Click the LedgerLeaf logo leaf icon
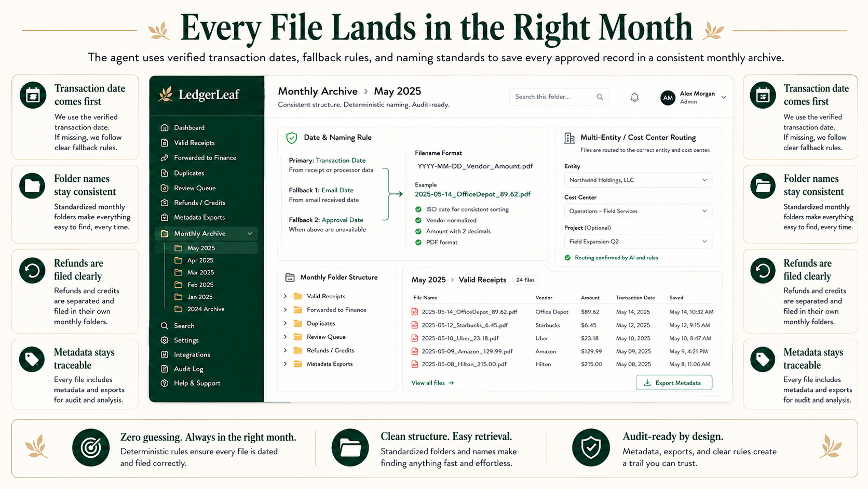The image size is (868, 489). coord(166,94)
